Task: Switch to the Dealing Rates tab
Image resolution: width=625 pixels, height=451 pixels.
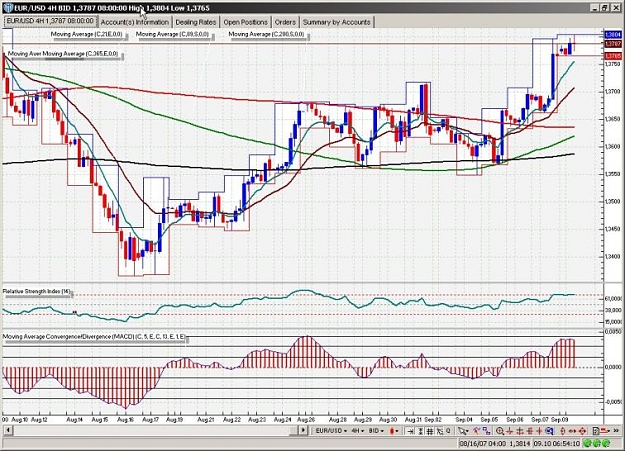Action: pyautogui.click(x=196, y=22)
